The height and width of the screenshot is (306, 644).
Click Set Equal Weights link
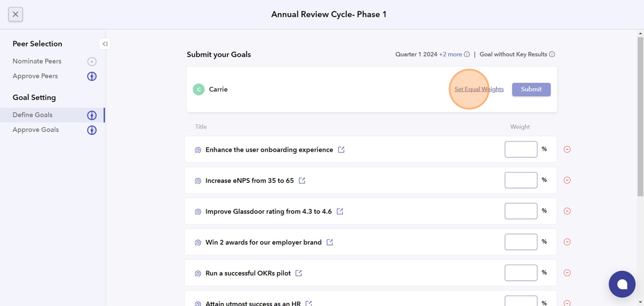coord(479,90)
